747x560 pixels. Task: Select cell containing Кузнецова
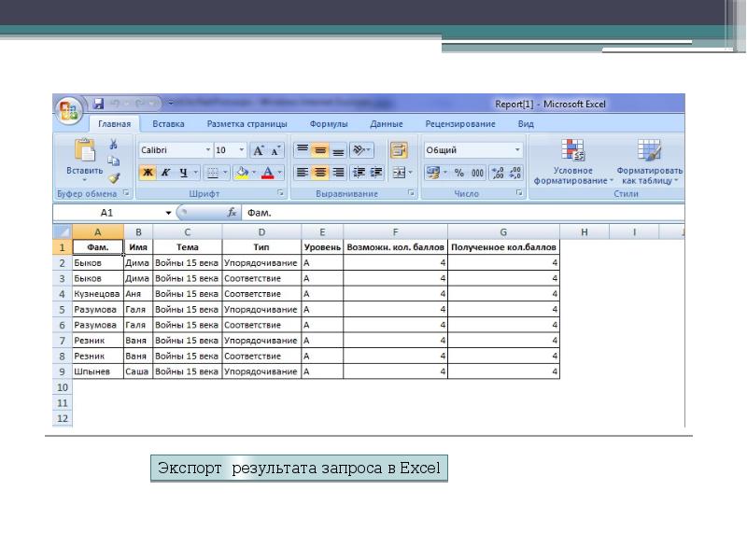(x=97, y=294)
